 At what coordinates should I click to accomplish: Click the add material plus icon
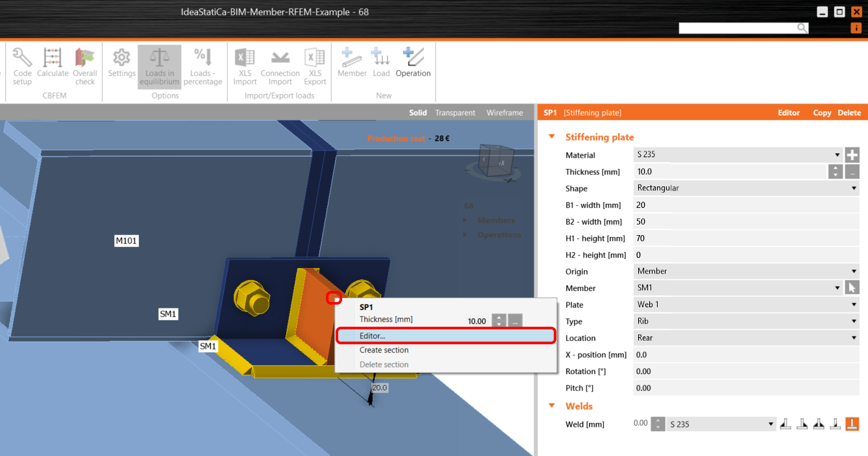(852, 155)
